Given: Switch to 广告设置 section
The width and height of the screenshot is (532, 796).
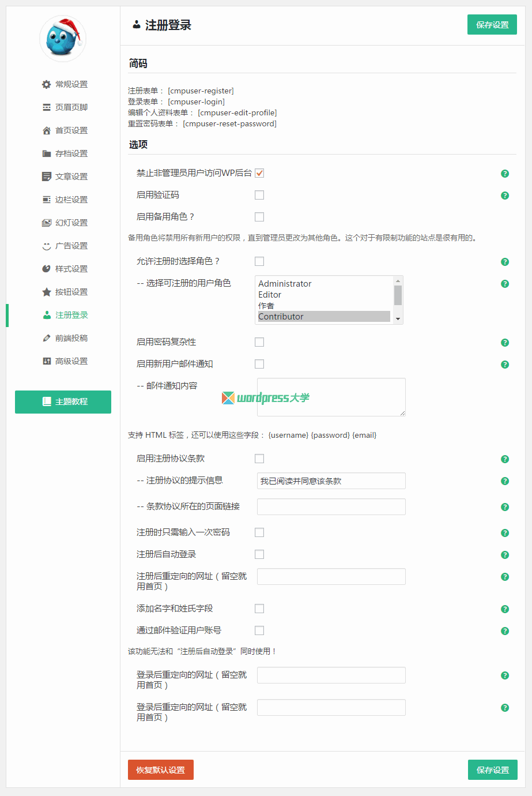Looking at the screenshot, I should 65,246.
